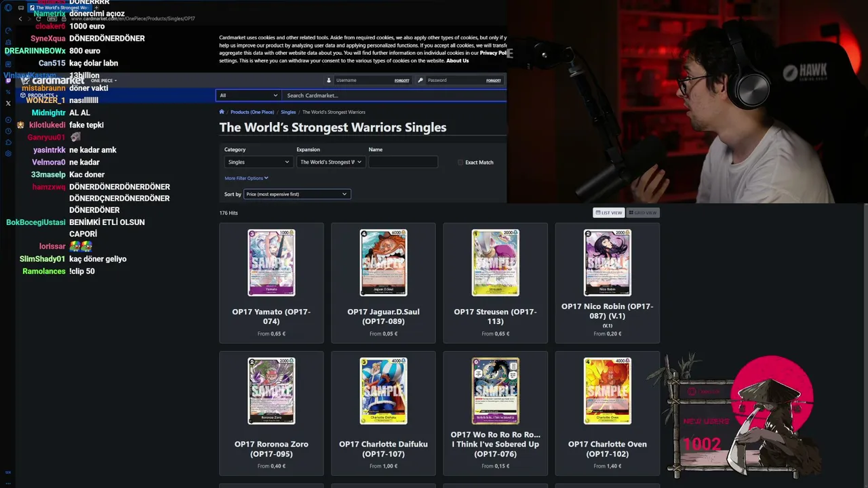The width and height of the screenshot is (868, 488).
Task: Expand More Filter Options
Action: point(246,178)
